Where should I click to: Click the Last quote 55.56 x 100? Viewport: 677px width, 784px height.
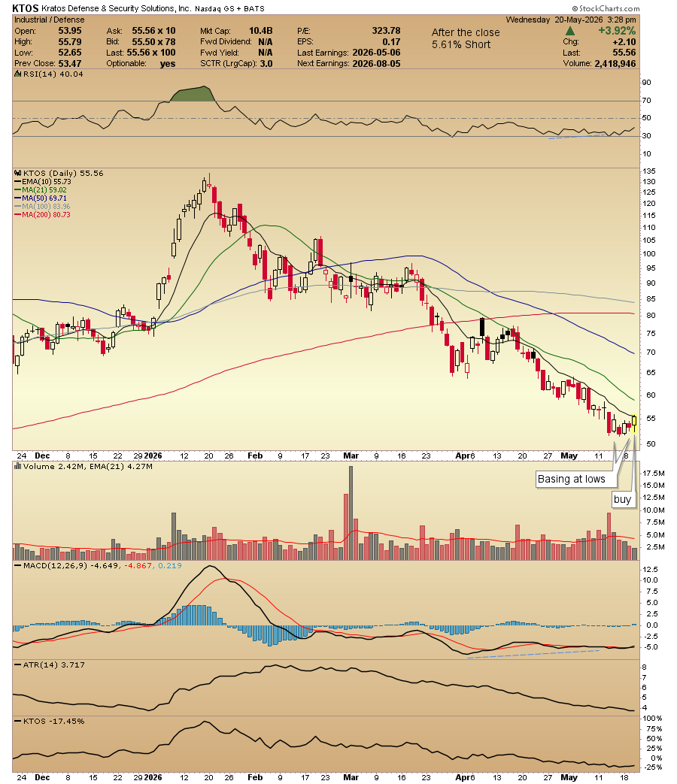(x=151, y=53)
